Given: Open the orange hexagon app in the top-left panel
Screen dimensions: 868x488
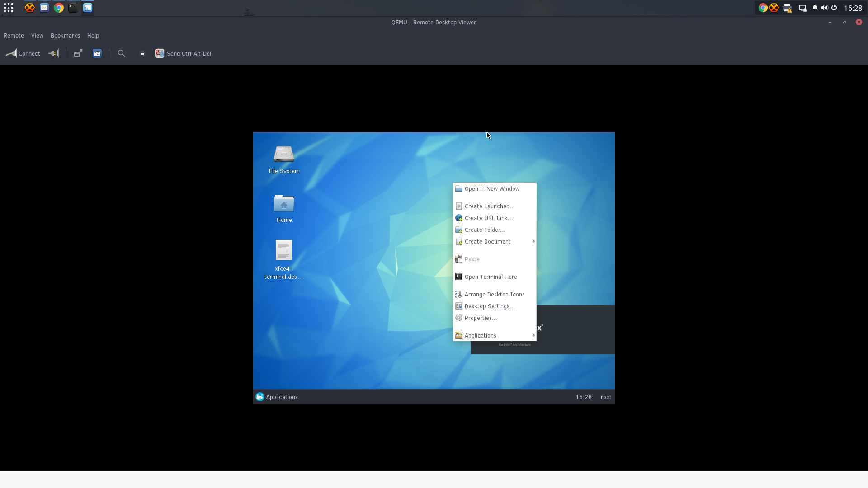Looking at the screenshot, I should point(30,8).
